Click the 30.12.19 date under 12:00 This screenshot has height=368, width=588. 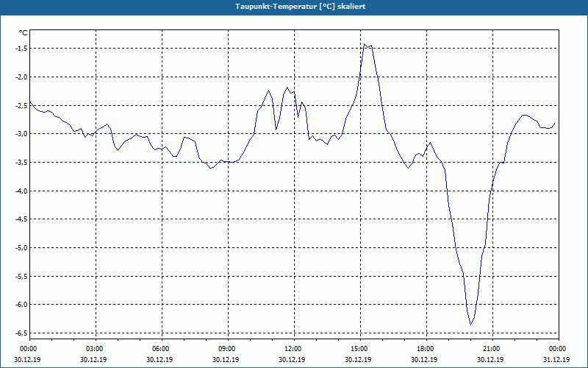(292, 359)
